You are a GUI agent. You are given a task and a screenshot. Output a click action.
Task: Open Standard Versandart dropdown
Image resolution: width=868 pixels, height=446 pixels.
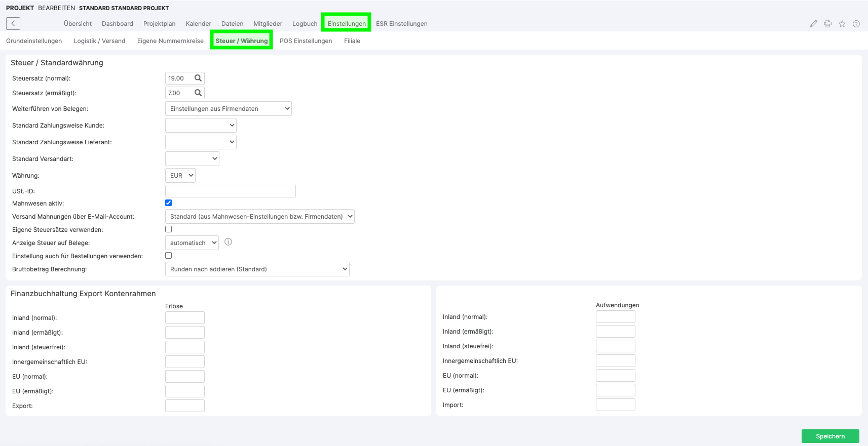192,159
